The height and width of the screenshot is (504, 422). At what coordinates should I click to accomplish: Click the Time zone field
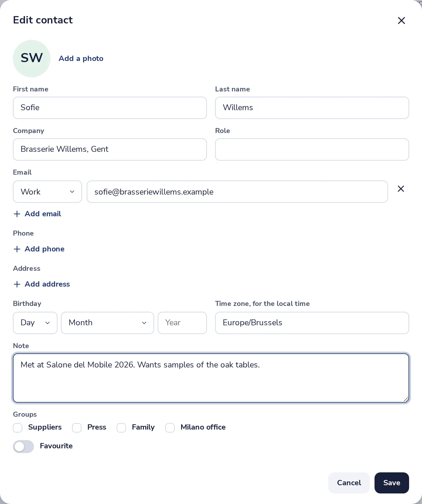(312, 323)
